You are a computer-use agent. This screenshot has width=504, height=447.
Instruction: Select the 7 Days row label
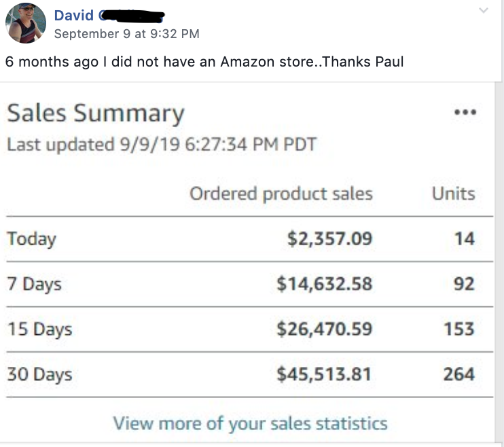point(35,285)
